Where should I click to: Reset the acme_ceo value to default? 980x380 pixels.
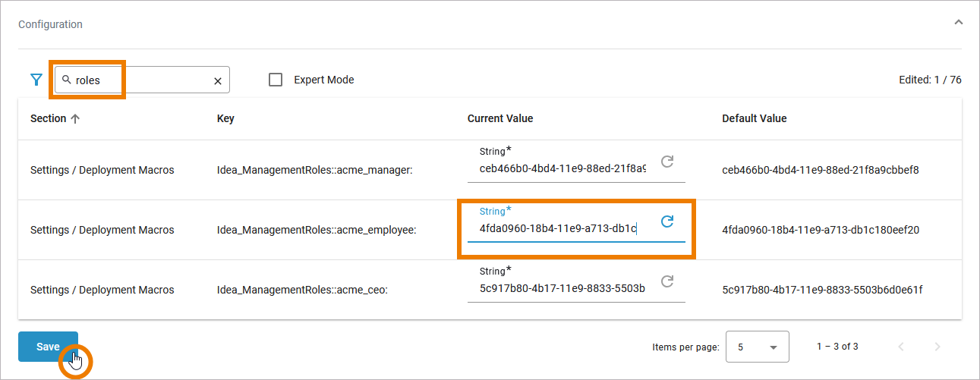click(667, 281)
